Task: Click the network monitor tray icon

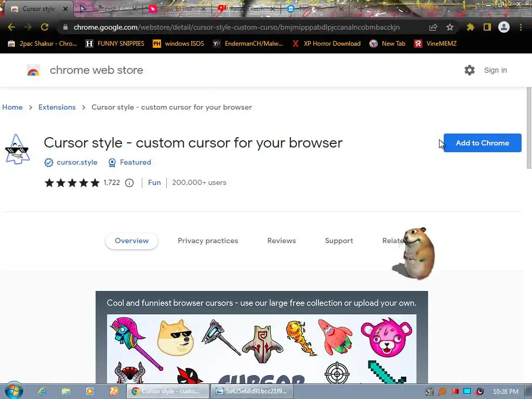Action: coord(467,392)
